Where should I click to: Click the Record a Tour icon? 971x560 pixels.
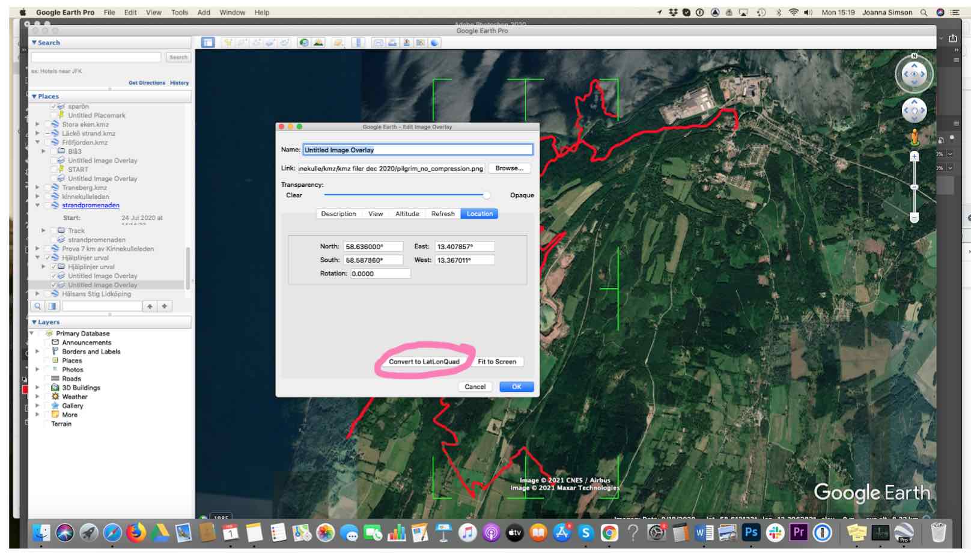(285, 43)
